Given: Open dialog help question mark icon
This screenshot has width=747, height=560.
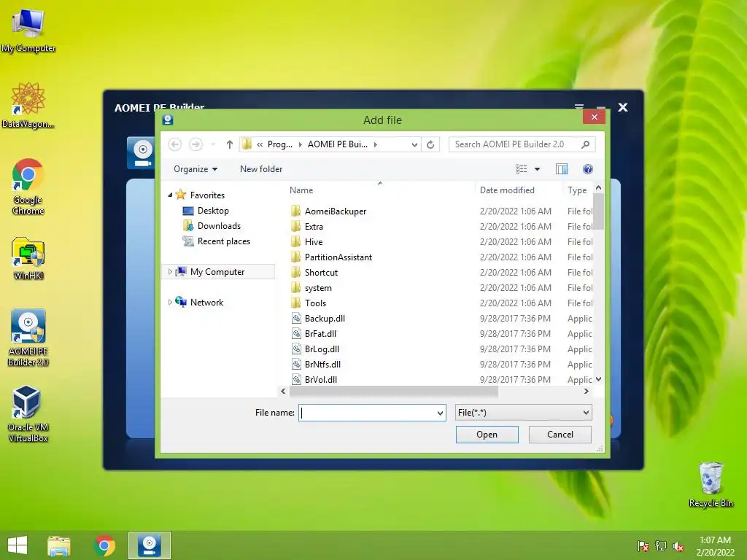Looking at the screenshot, I should (x=588, y=169).
